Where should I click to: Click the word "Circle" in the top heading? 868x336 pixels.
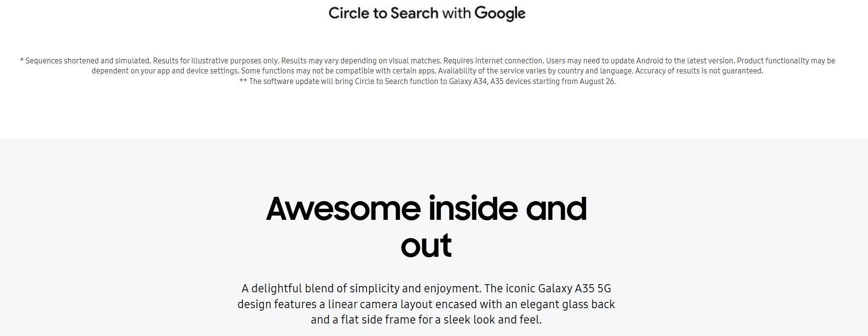click(349, 13)
